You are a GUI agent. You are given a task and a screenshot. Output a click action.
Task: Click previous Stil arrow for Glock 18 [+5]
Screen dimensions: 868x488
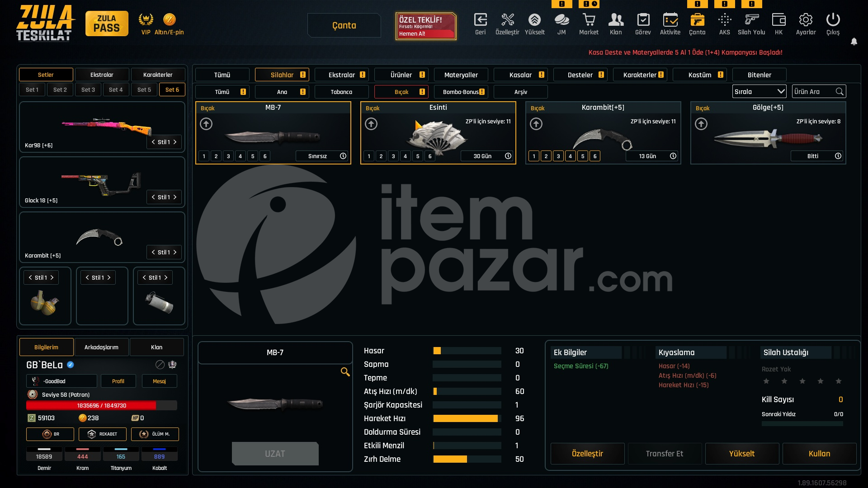153,197
